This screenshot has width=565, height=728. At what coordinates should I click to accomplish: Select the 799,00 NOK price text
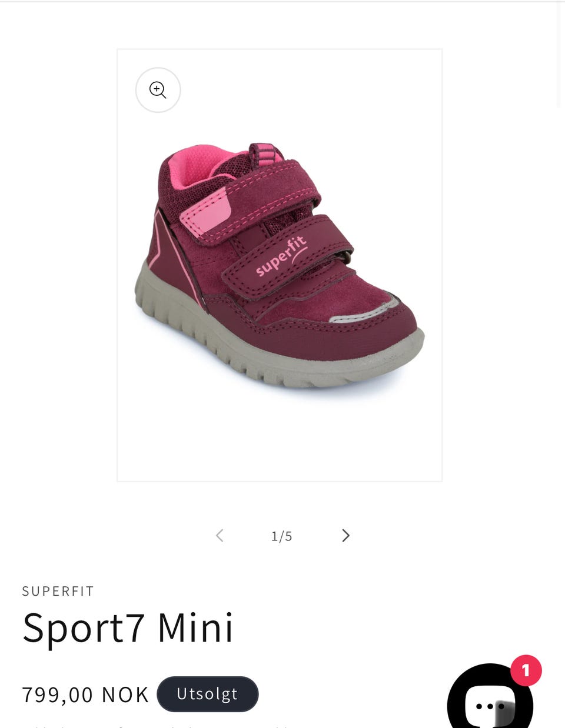point(85,694)
